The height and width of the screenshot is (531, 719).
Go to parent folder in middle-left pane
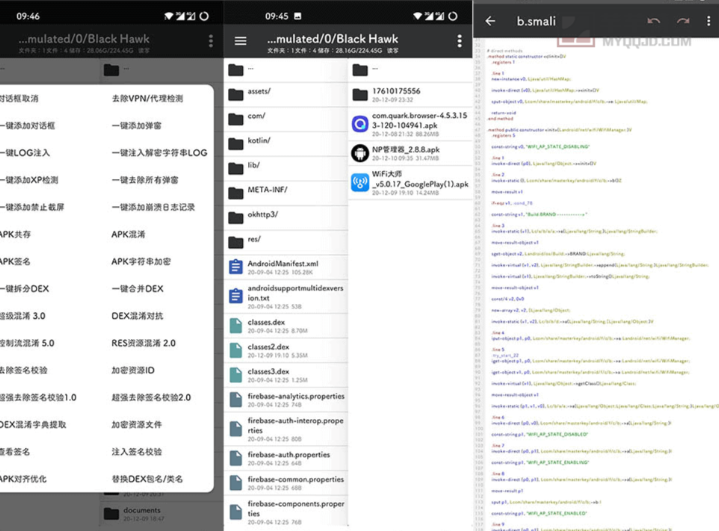click(x=285, y=70)
